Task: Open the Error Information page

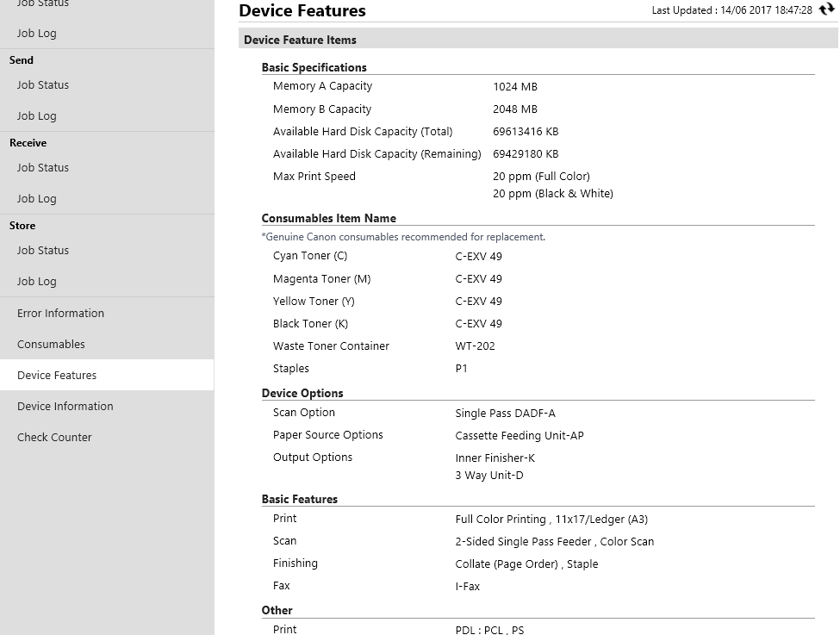Action: [x=60, y=314]
